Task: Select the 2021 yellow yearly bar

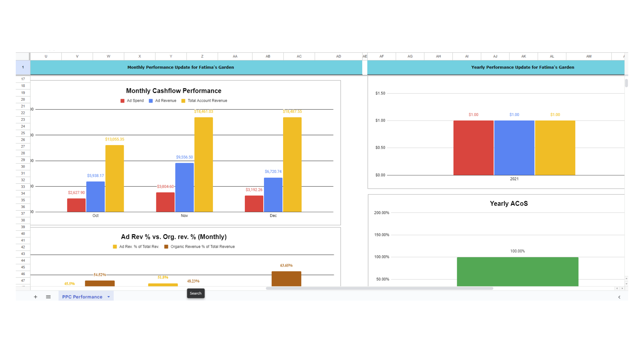Action: [x=555, y=148]
